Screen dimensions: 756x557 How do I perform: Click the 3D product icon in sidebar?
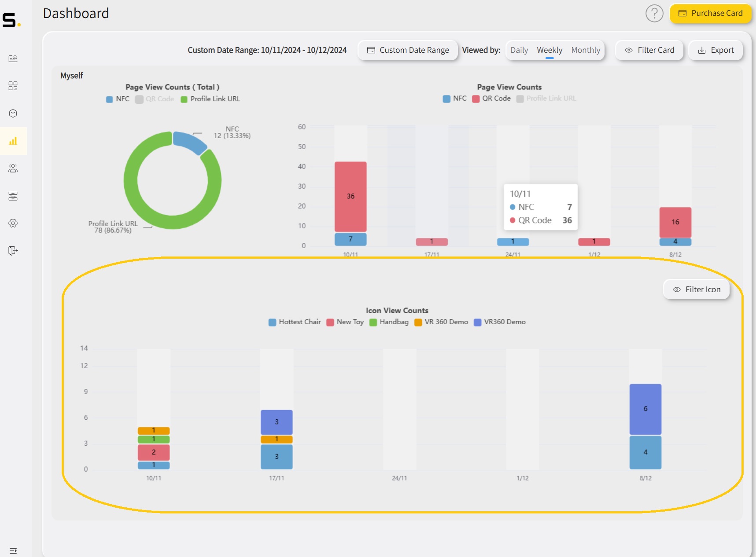coord(13,113)
